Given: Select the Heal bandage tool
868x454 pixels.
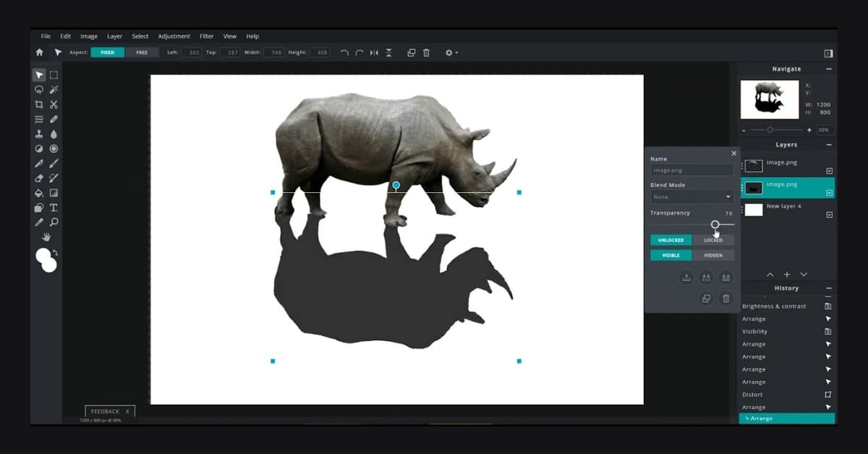Looking at the screenshot, I should [x=54, y=119].
